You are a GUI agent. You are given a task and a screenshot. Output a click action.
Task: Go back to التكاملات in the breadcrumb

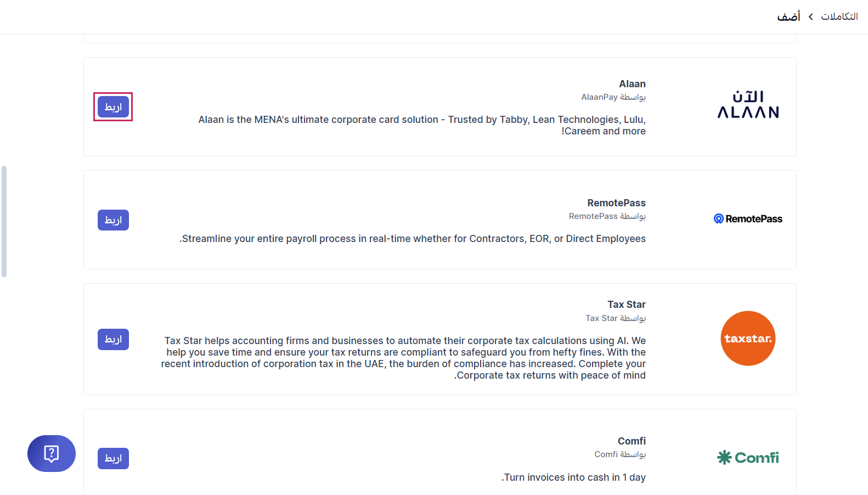(x=839, y=16)
